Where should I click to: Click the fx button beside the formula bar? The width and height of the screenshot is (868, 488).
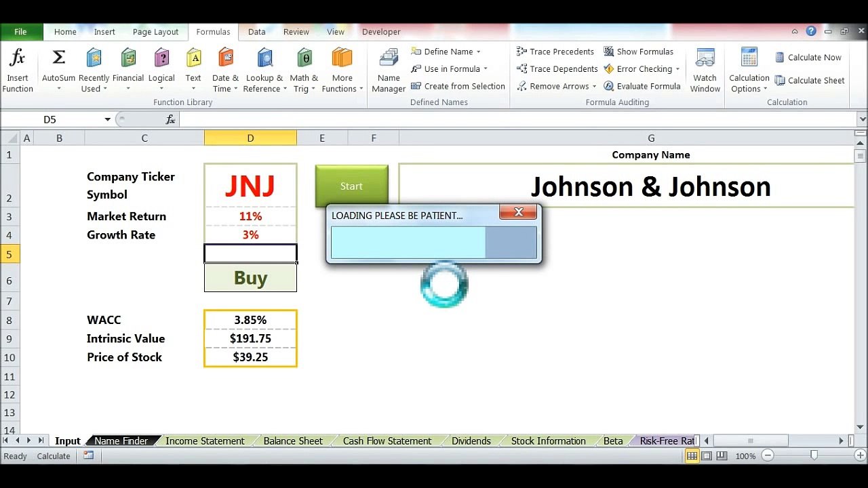pyautogui.click(x=170, y=119)
